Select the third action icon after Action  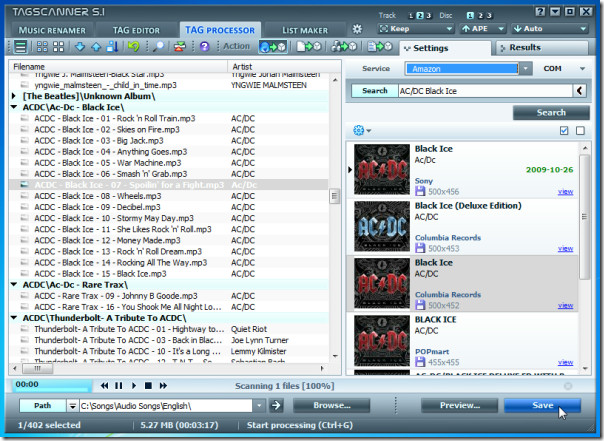(344, 47)
